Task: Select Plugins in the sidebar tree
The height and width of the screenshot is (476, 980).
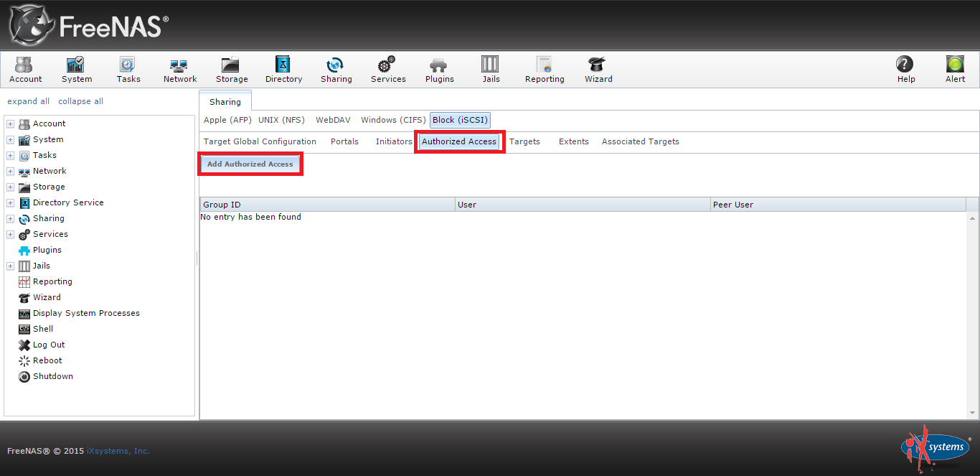Action: click(x=47, y=250)
